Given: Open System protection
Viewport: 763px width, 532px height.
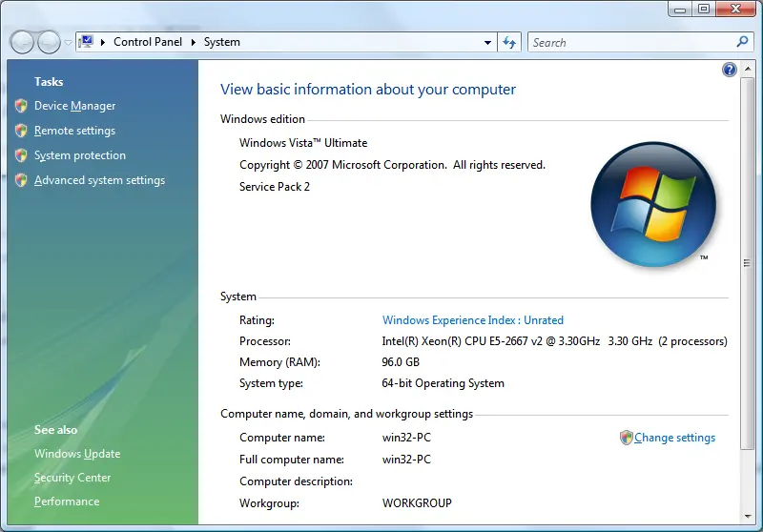Looking at the screenshot, I should tap(80, 155).
